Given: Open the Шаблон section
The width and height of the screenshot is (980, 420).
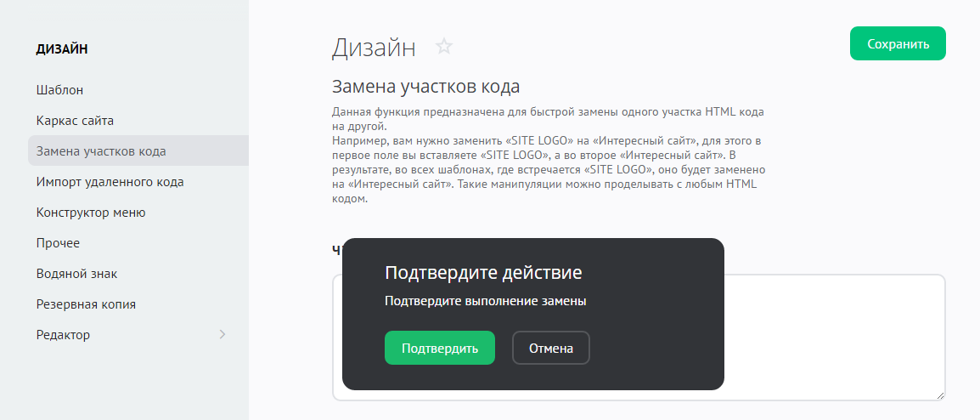Looking at the screenshot, I should point(59,89).
